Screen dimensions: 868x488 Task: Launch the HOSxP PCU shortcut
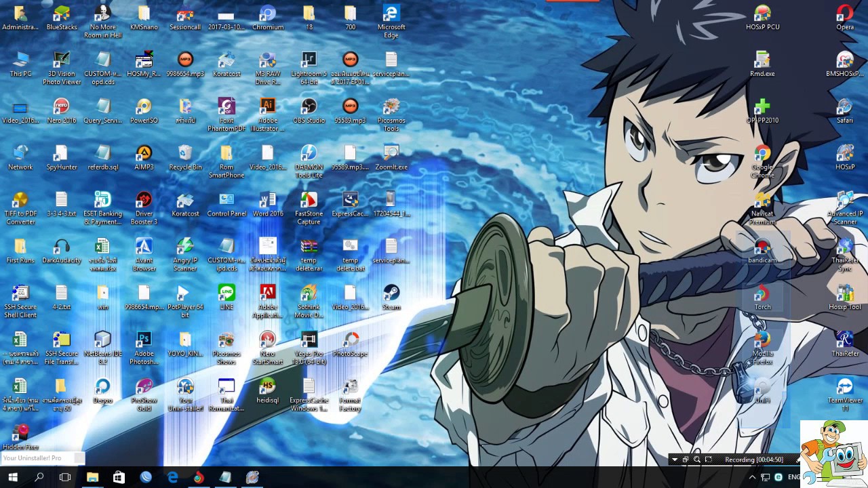click(762, 18)
